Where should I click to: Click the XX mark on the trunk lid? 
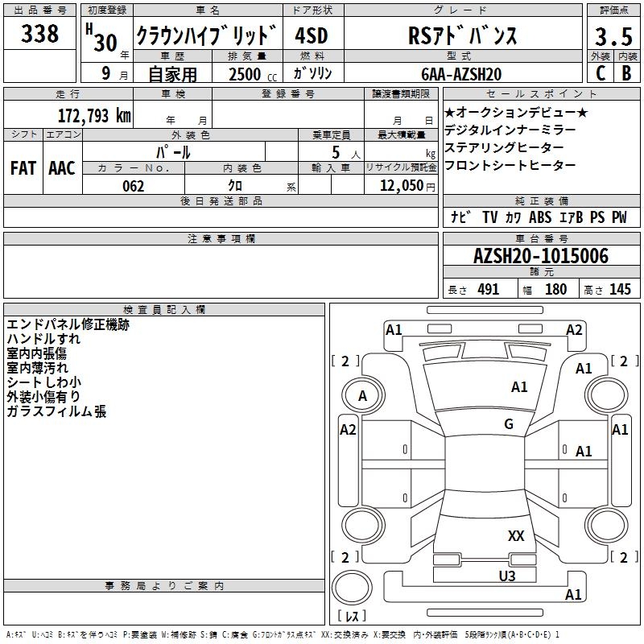click(516, 535)
